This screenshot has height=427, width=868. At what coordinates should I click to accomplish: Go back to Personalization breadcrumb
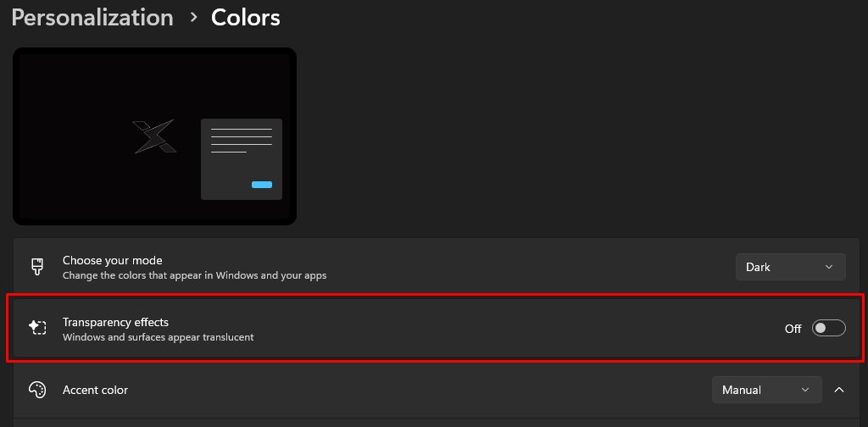coord(92,18)
